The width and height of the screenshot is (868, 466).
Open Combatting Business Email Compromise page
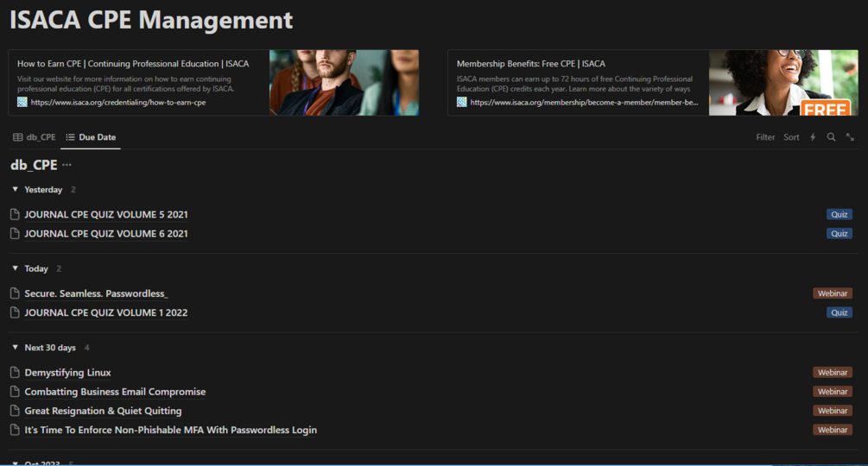[x=115, y=392]
